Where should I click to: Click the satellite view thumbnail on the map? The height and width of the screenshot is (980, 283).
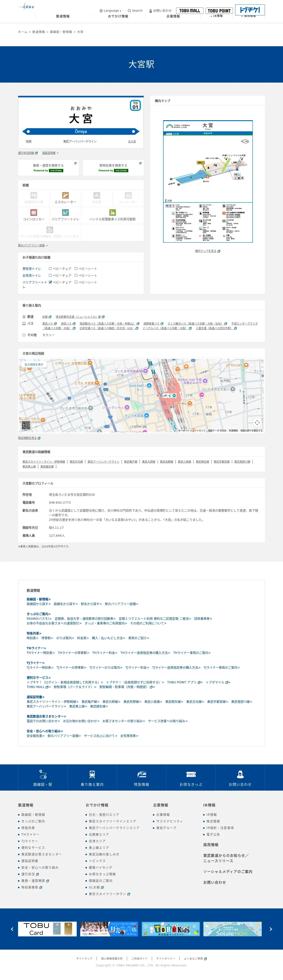coord(26,425)
